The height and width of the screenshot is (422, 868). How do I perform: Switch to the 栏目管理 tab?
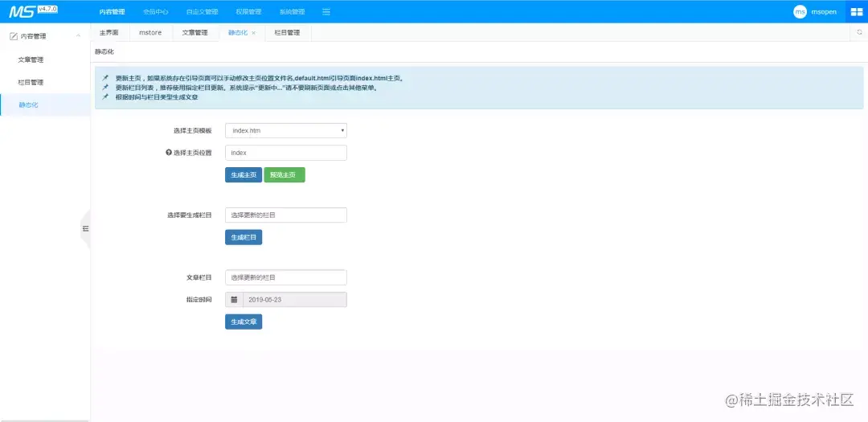click(287, 33)
